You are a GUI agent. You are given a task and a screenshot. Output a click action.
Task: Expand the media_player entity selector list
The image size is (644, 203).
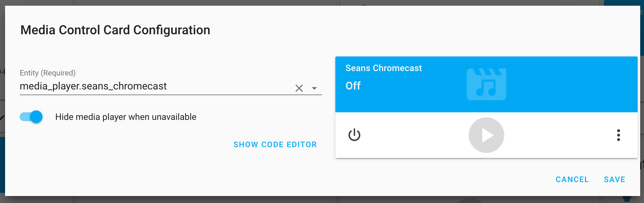coord(314,88)
